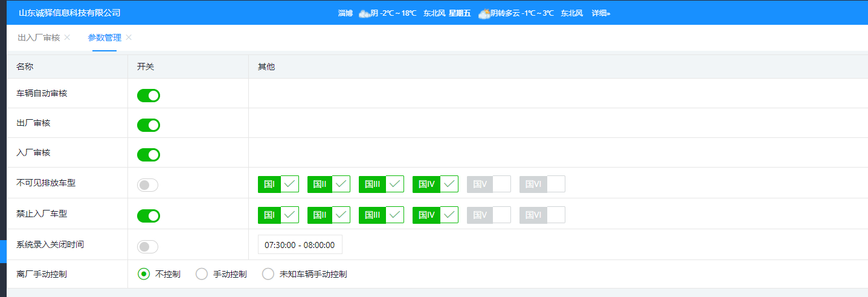Switch to the 出入厂审核 tab

(39, 38)
